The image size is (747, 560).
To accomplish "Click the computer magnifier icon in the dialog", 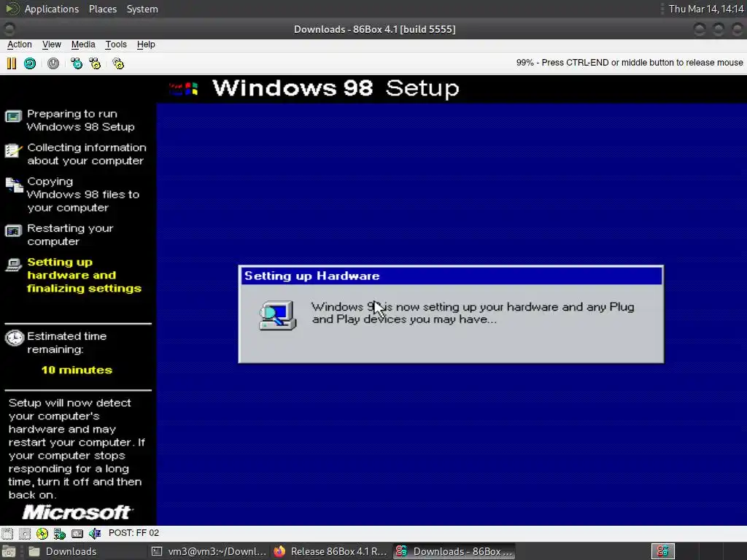I will coord(278,315).
